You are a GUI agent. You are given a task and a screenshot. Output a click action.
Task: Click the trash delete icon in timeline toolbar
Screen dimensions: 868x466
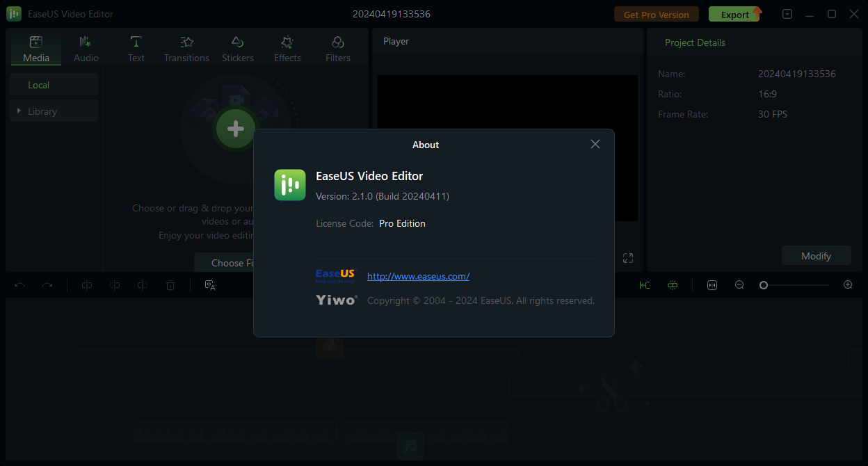point(170,285)
